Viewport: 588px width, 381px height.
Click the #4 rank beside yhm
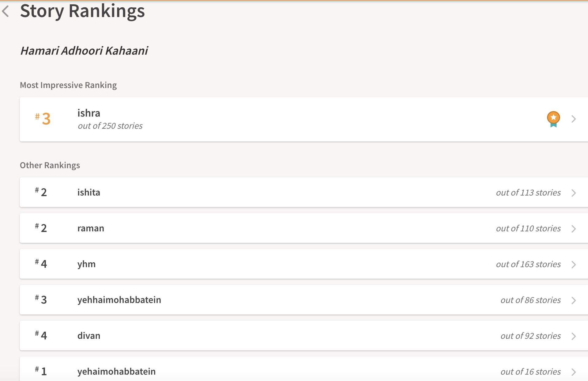click(41, 264)
